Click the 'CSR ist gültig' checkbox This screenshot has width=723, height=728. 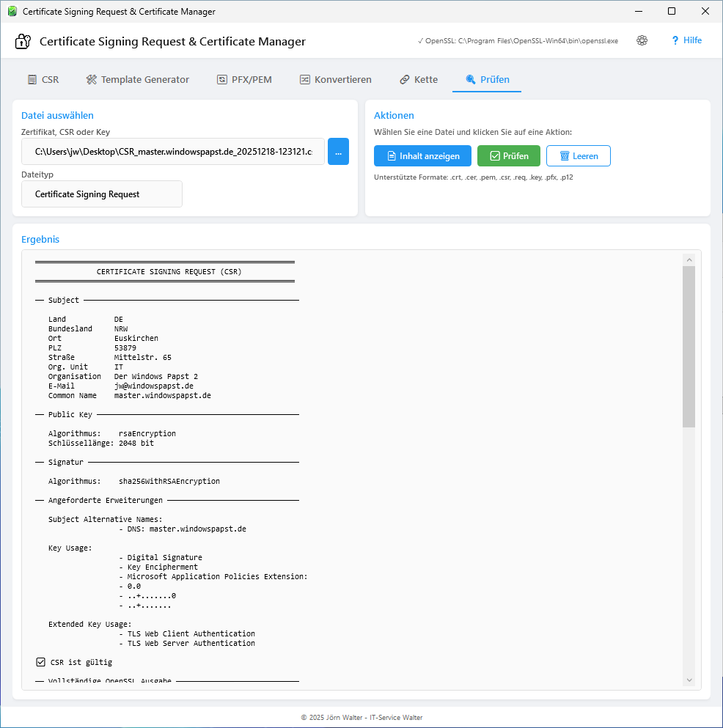tap(41, 662)
